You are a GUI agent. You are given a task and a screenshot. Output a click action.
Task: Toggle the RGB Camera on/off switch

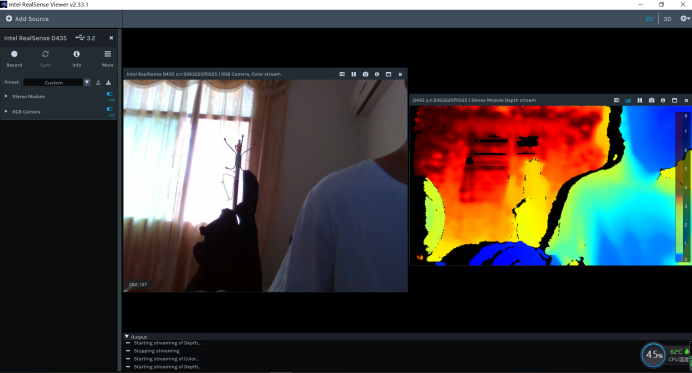click(x=109, y=109)
